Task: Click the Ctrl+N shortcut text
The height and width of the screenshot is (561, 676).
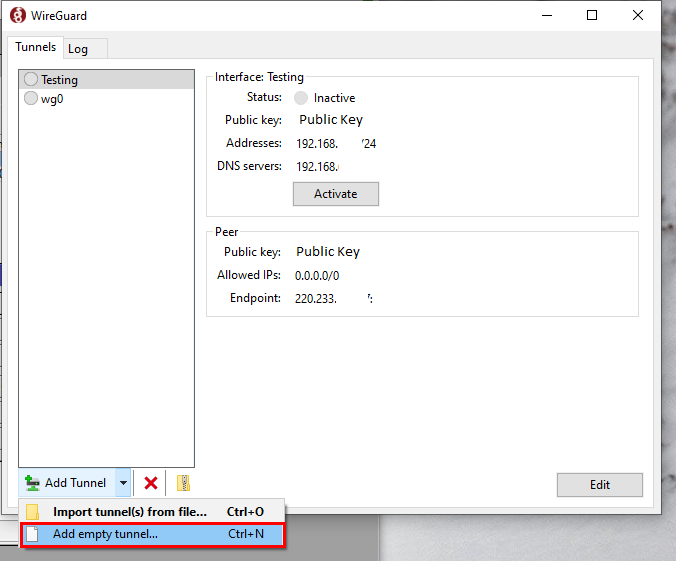Action: (x=246, y=534)
